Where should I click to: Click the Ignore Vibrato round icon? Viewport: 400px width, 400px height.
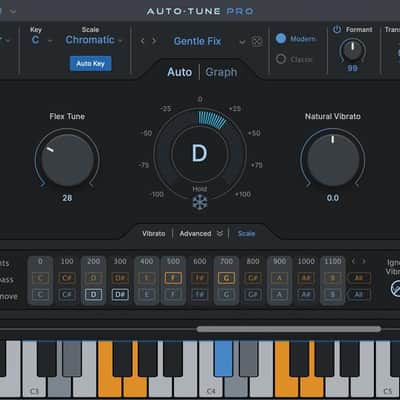pyautogui.click(x=396, y=289)
